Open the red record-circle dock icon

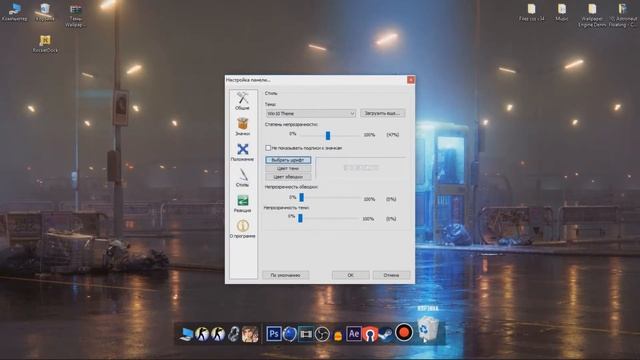(404, 332)
